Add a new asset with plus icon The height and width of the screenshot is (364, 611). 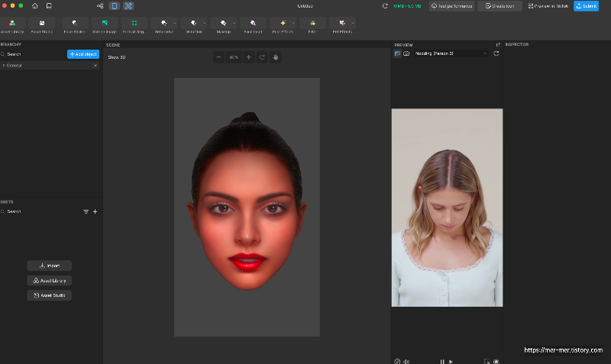coord(95,212)
